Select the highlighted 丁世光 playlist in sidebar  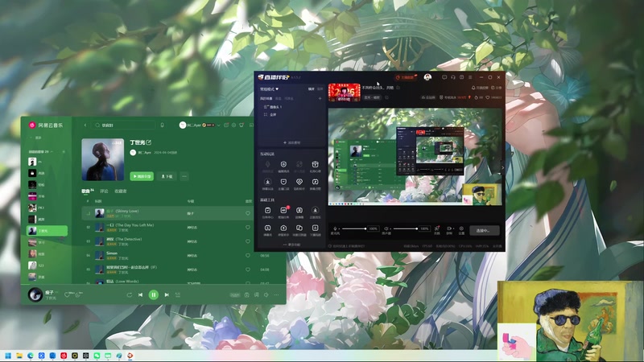click(x=47, y=231)
